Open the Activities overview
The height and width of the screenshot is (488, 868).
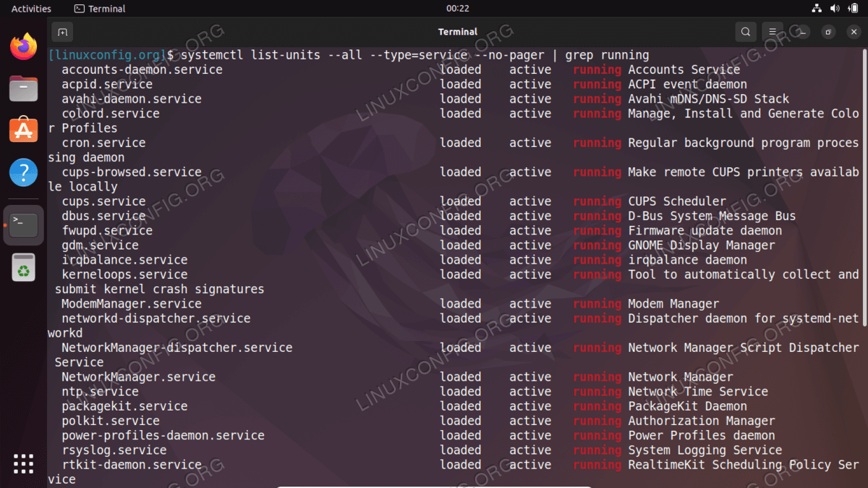pyautogui.click(x=31, y=9)
